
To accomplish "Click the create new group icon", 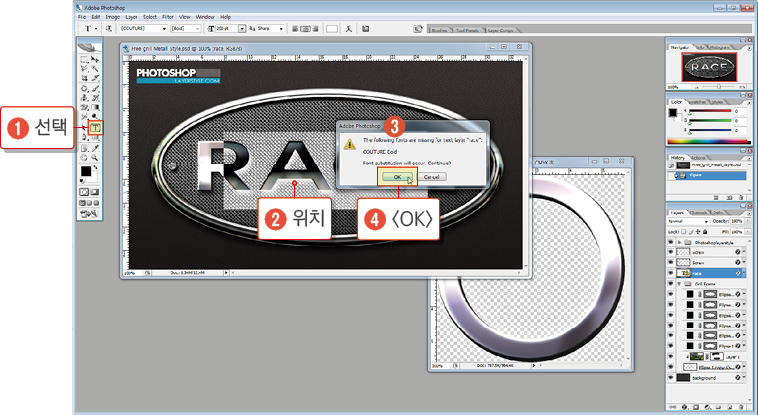I will point(719,407).
